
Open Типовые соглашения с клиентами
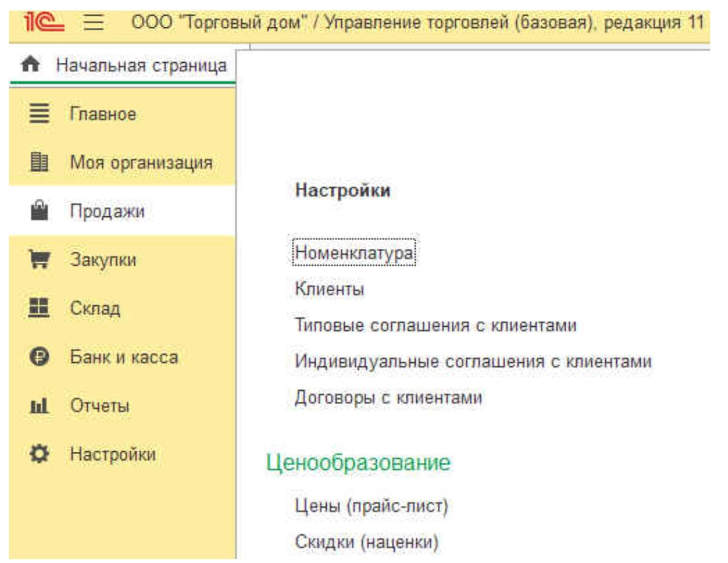coord(436,325)
